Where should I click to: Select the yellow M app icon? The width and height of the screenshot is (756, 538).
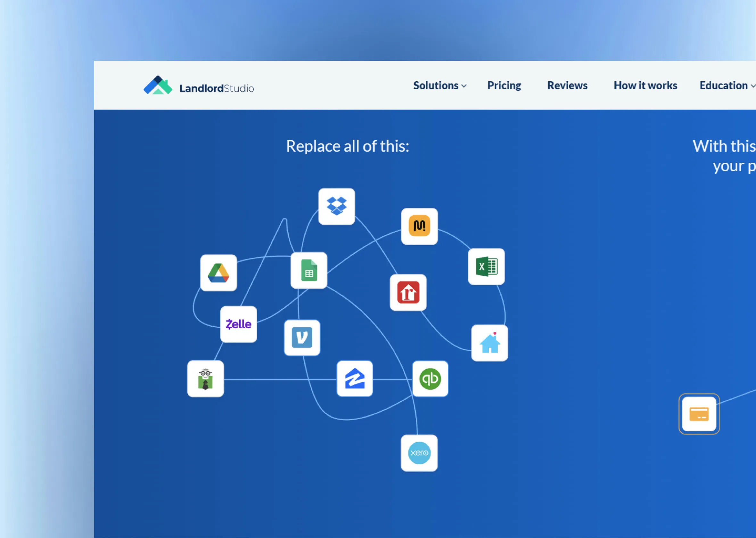(419, 226)
